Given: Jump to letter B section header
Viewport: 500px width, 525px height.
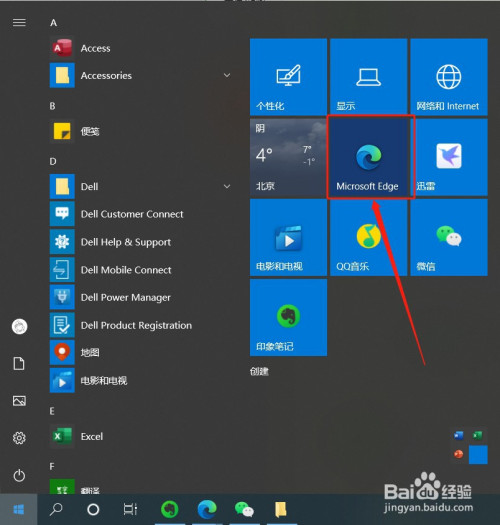Looking at the screenshot, I should 53,106.
